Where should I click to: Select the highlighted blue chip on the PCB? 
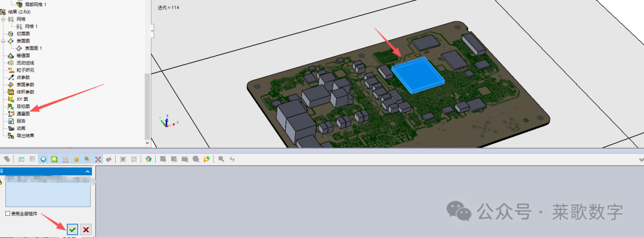click(x=417, y=75)
